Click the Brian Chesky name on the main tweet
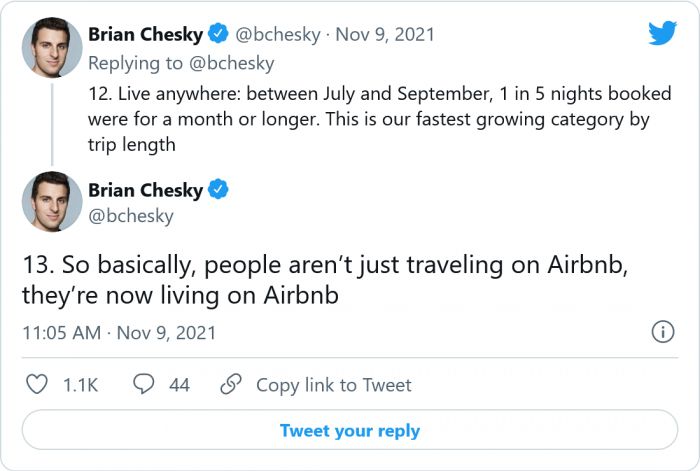This screenshot has height=471, width=700. (145, 190)
